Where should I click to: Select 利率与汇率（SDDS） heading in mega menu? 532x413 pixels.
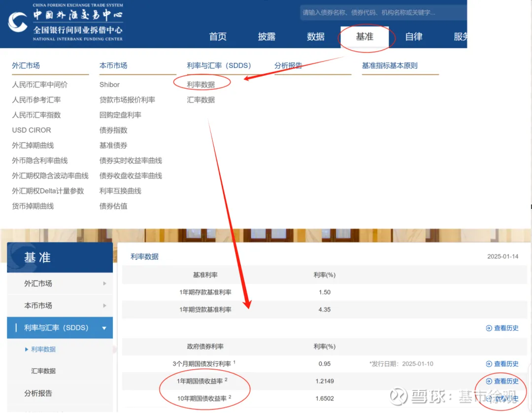(219, 65)
